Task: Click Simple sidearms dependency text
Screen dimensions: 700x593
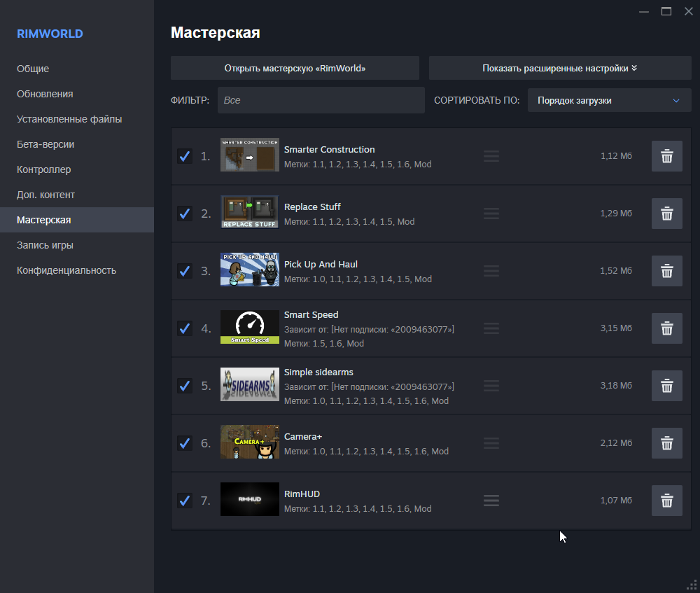Action: tap(369, 386)
